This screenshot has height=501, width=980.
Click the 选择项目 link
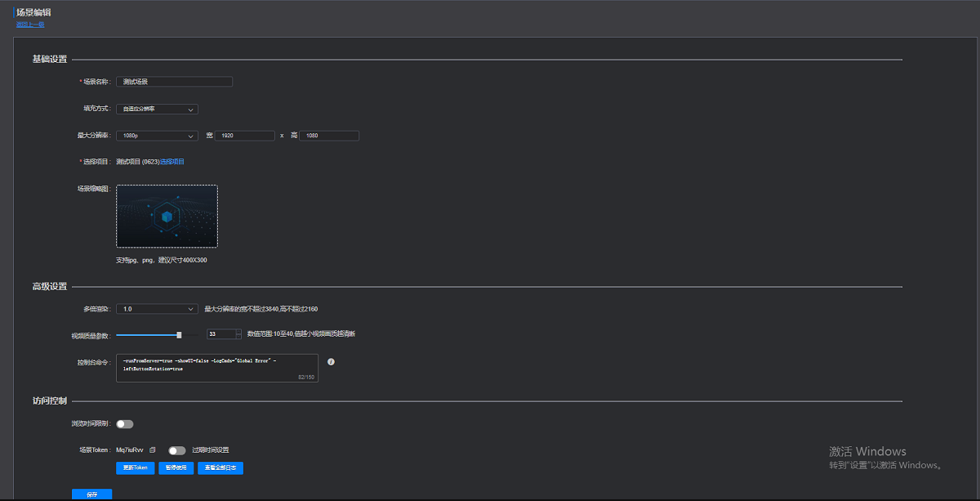point(172,162)
